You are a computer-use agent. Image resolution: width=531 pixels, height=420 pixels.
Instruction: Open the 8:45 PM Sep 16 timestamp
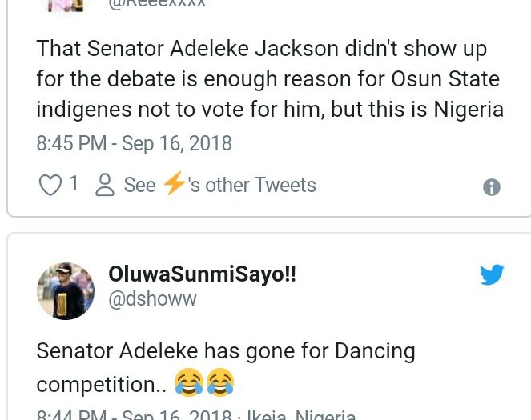point(134,143)
